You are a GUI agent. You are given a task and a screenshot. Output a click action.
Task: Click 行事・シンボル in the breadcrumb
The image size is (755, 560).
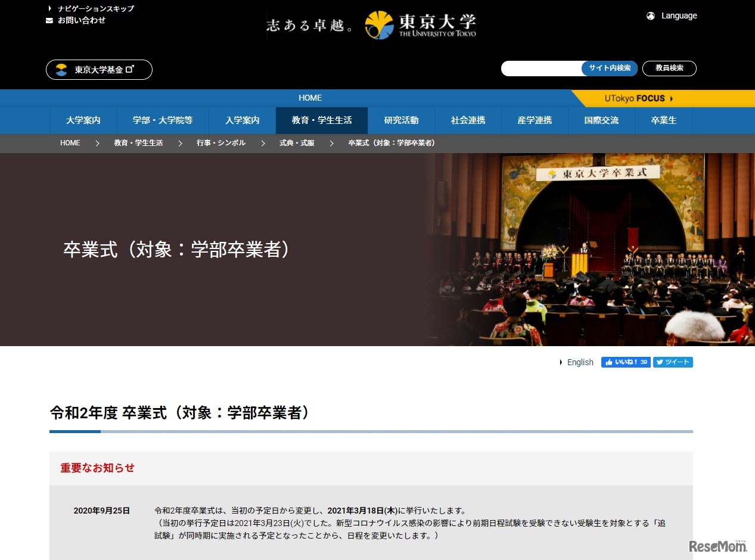coord(221,144)
